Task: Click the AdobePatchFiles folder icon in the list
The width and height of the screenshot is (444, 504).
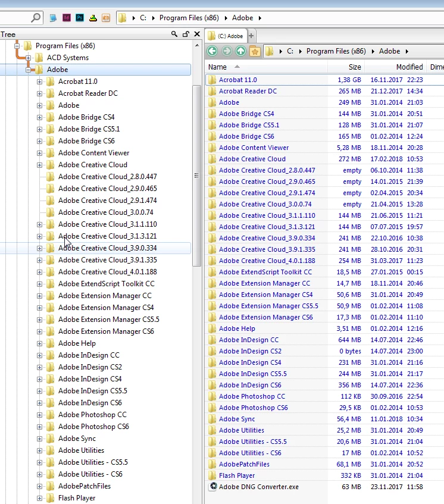Action: pyautogui.click(x=212, y=464)
